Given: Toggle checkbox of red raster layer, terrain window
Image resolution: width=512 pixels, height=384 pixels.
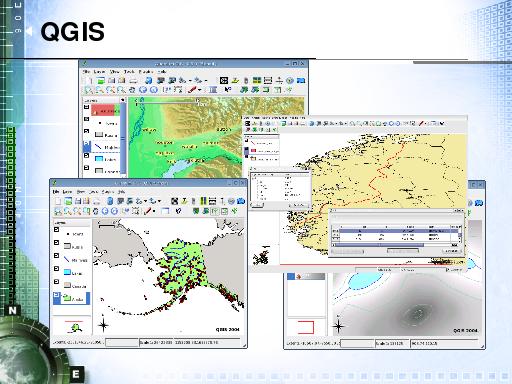Looking at the screenshot, I should tap(87, 107).
